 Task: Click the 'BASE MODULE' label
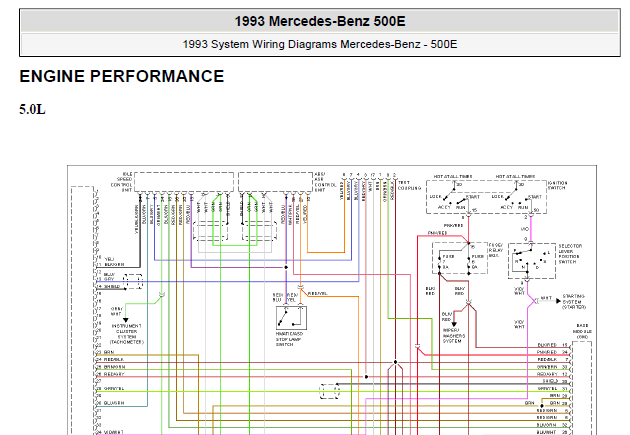coord(582,331)
